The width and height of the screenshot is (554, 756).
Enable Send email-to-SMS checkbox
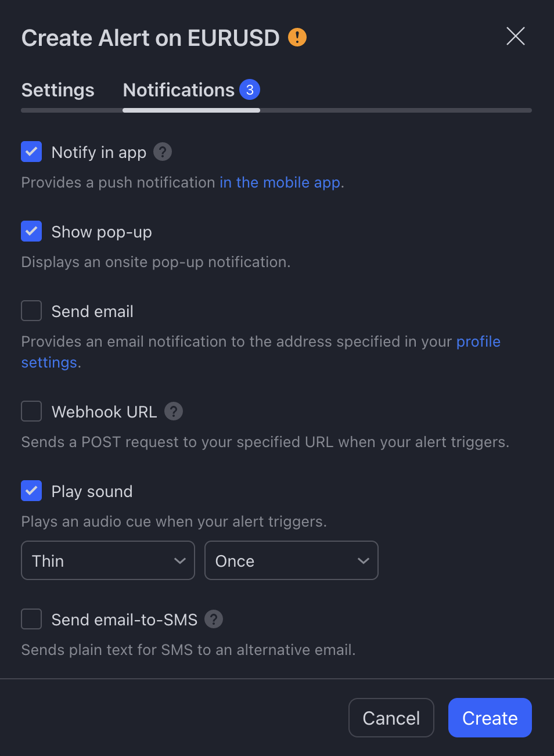[x=31, y=619]
